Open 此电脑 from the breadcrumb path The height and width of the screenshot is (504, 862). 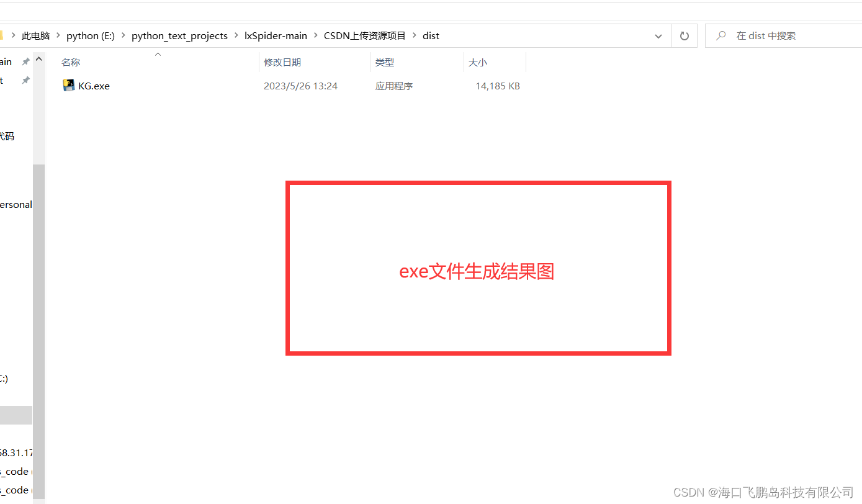click(x=35, y=35)
